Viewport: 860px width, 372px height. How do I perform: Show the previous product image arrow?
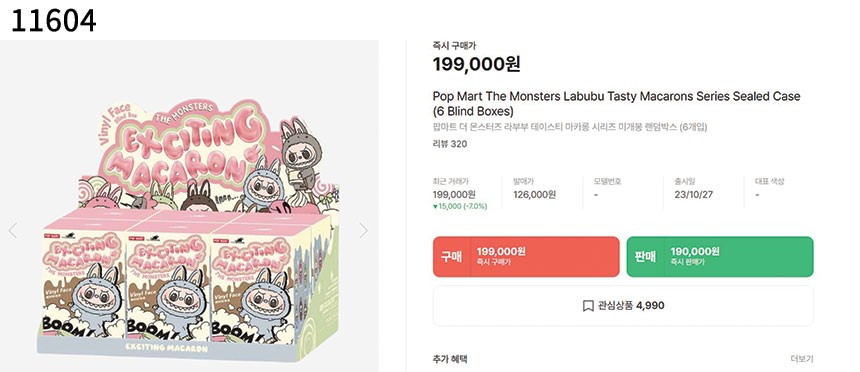(13, 230)
